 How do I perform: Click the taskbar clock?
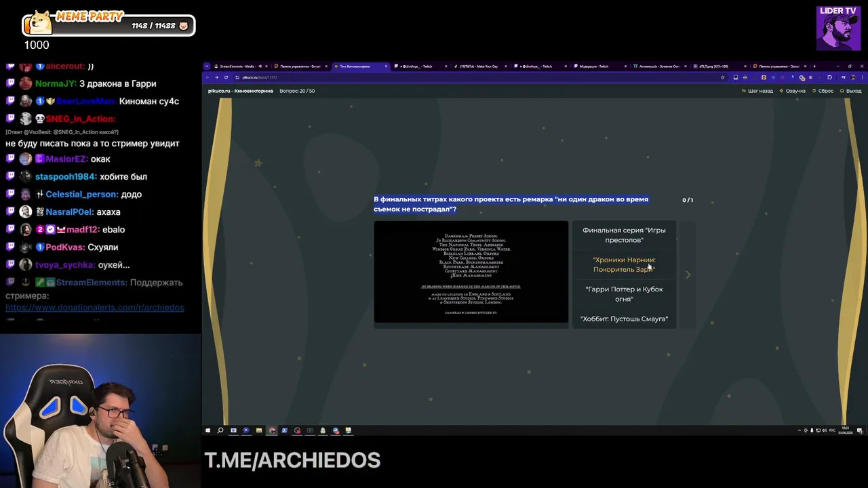(845, 430)
